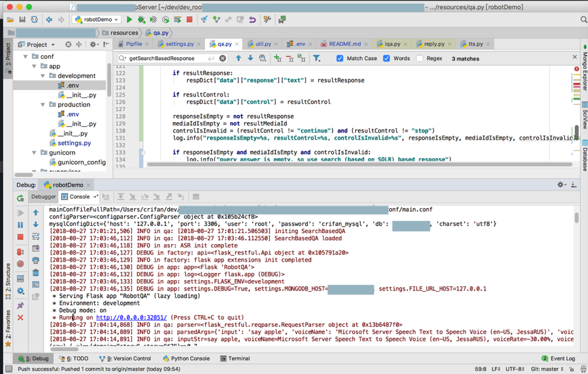
Task: Open the Event Log button
Action: [558, 358]
